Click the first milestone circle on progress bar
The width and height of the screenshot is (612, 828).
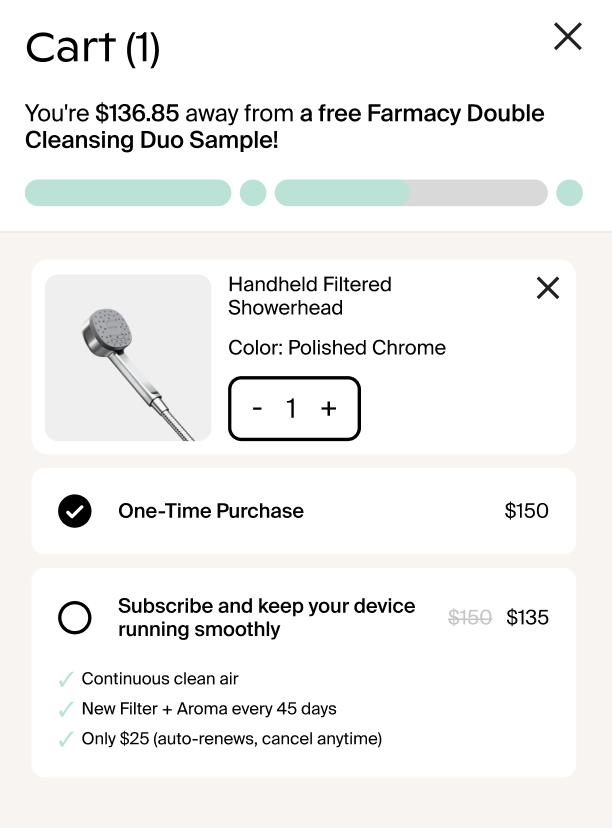253,192
